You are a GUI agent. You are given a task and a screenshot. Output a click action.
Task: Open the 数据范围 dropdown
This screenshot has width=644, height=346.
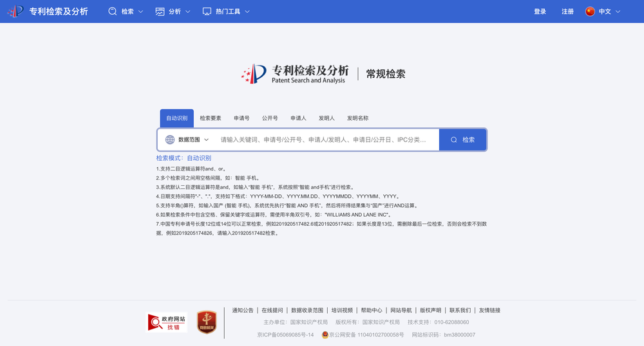187,140
